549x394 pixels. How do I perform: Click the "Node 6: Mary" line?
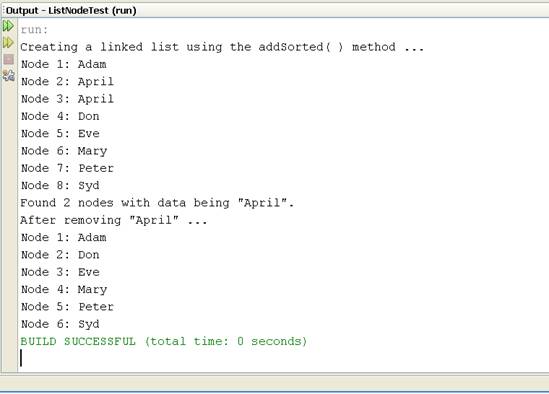[x=64, y=151]
